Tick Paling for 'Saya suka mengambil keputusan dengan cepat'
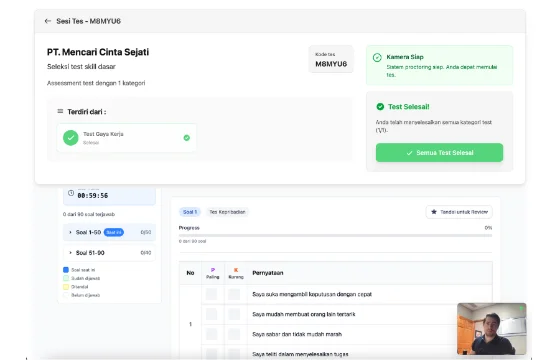The image size is (560, 360). (x=211, y=294)
